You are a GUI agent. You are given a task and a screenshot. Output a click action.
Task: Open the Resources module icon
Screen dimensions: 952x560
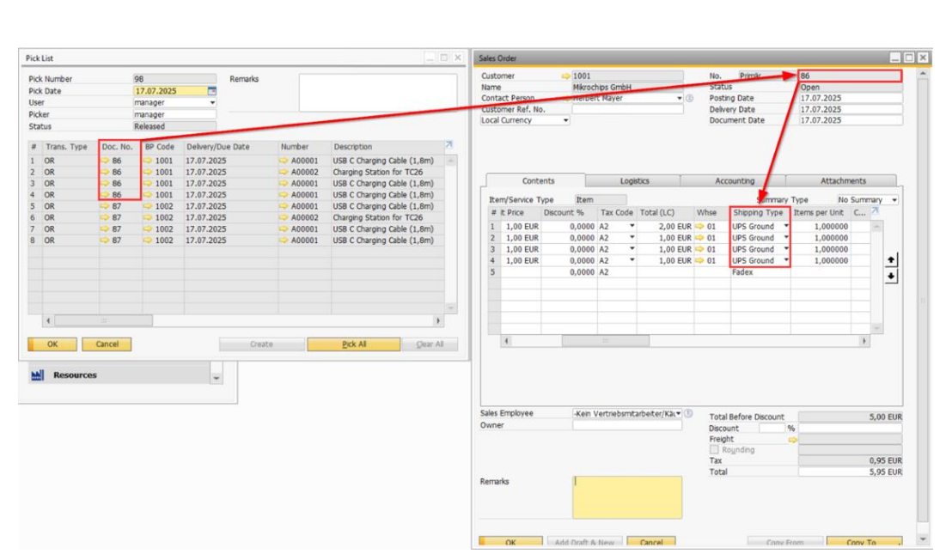[37, 375]
